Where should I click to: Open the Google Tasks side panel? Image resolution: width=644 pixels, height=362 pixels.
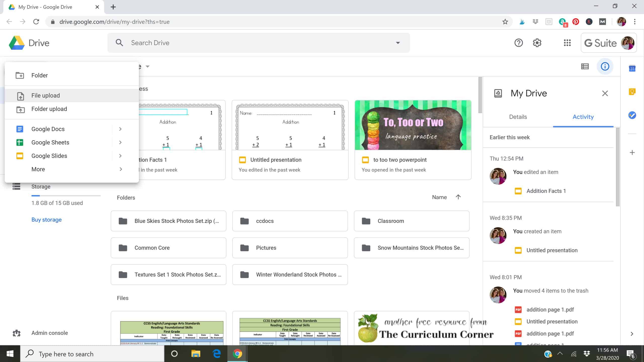pyautogui.click(x=632, y=115)
